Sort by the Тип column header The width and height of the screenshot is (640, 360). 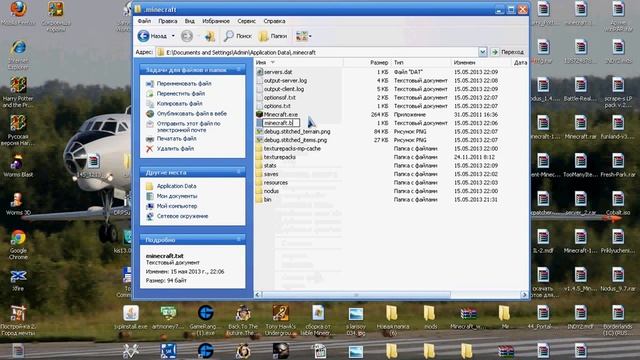point(421,62)
